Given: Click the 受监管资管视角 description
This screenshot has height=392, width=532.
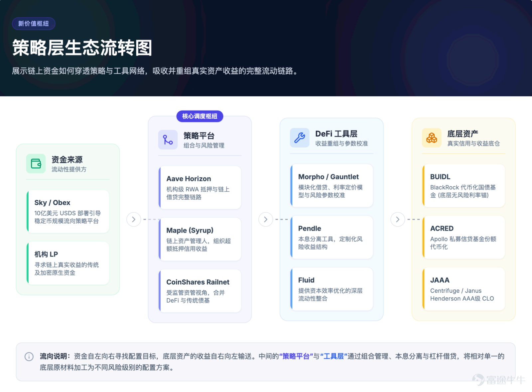Looking at the screenshot, I should 196,297.
